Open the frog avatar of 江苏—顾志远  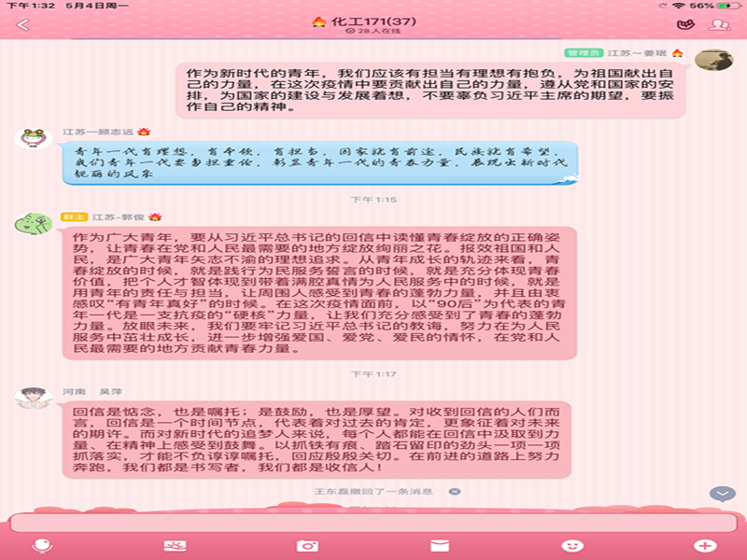tap(33, 139)
